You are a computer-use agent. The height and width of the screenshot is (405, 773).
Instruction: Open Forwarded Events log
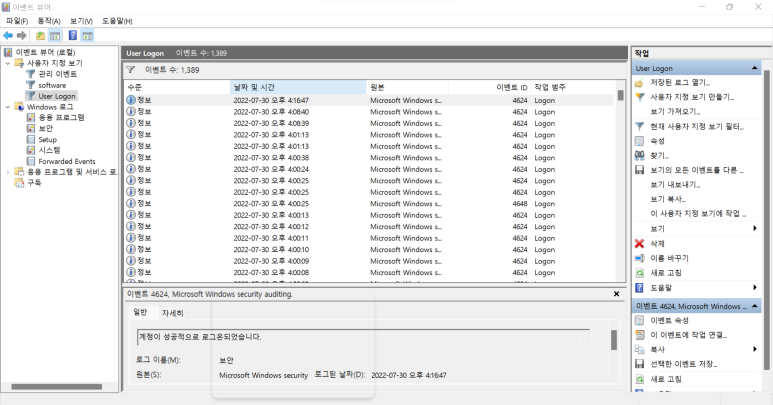click(x=67, y=161)
